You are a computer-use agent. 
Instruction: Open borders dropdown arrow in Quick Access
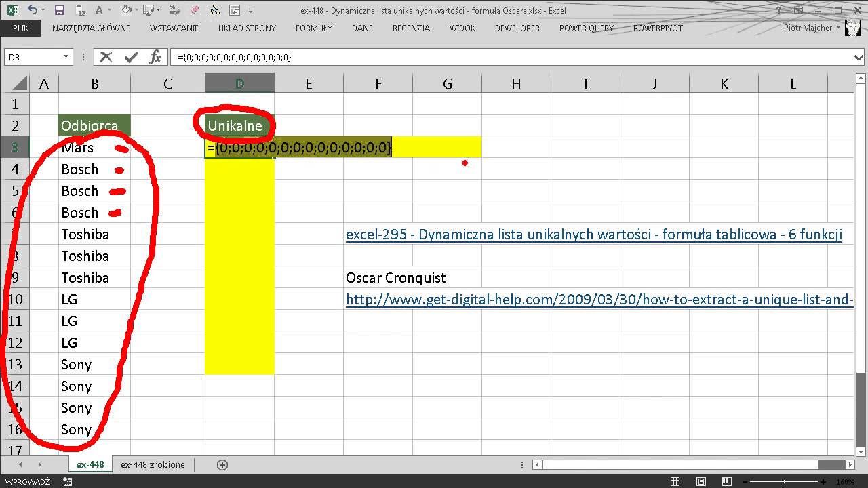point(159,11)
